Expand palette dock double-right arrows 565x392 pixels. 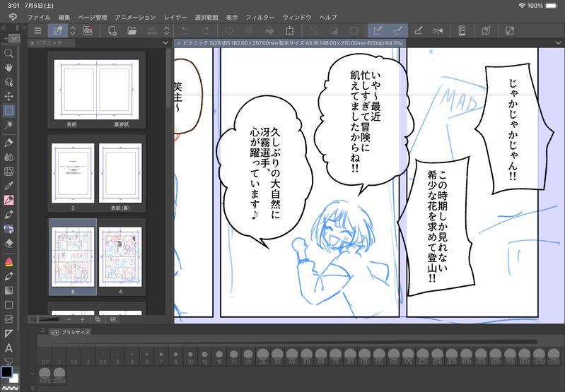(24, 28)
